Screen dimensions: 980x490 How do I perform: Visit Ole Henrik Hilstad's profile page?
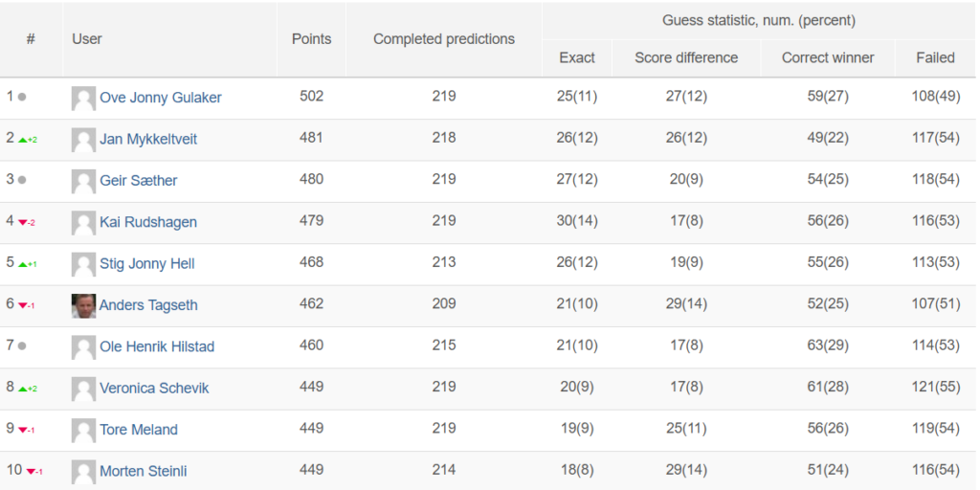click(x=157, y=346)
